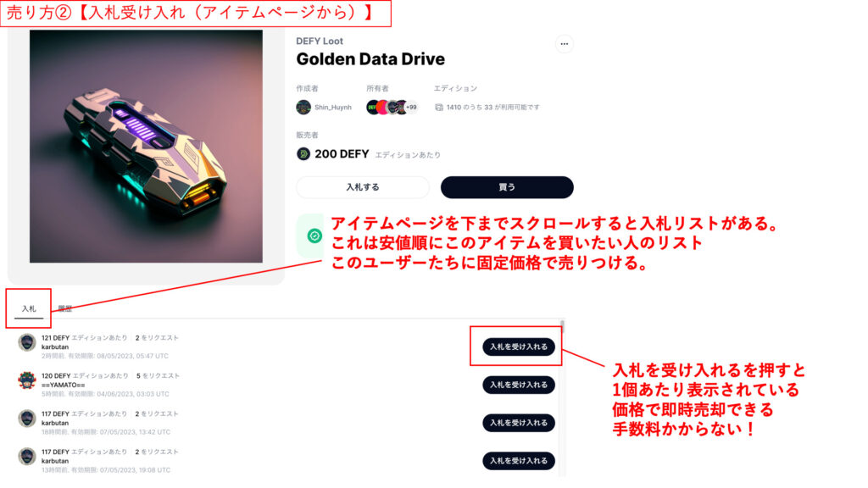
Task: Click the Golden Data Drive item image
Action: point(146,146)
